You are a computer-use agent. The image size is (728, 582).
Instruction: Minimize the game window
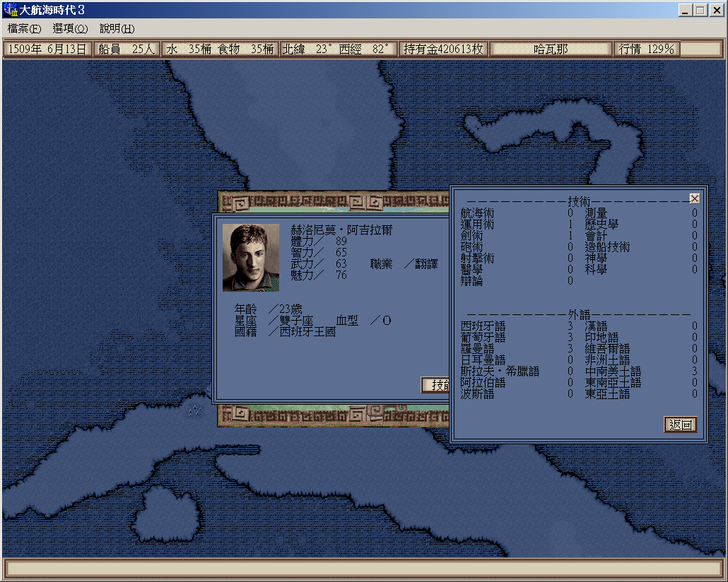(686, 10)
